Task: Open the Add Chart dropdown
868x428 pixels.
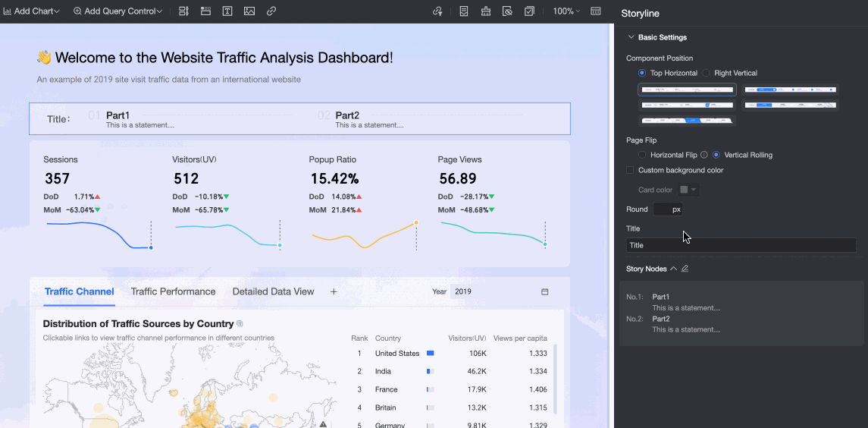Action: [x=33, y=11]
